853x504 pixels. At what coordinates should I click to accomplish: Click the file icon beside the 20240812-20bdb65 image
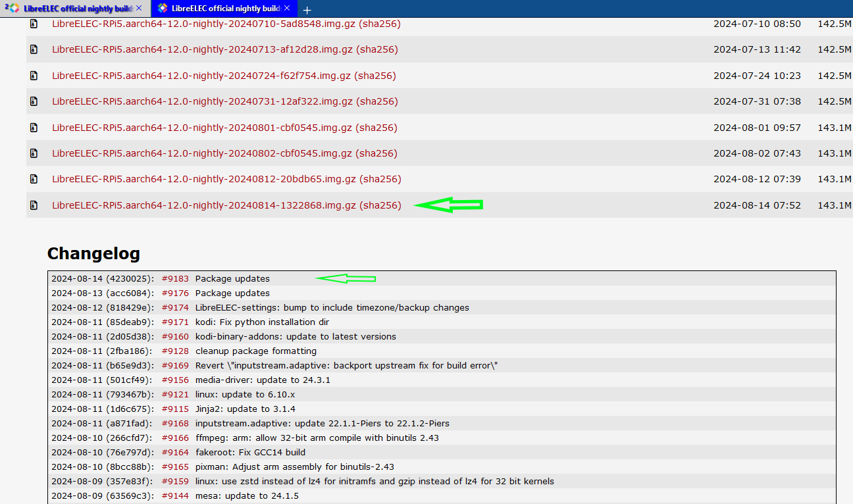[x=34, y=179]
